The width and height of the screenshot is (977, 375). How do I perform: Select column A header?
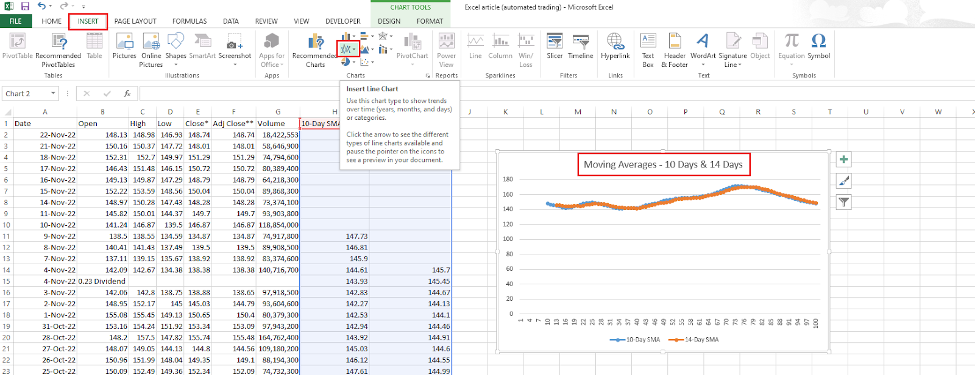tap(45, 112)
